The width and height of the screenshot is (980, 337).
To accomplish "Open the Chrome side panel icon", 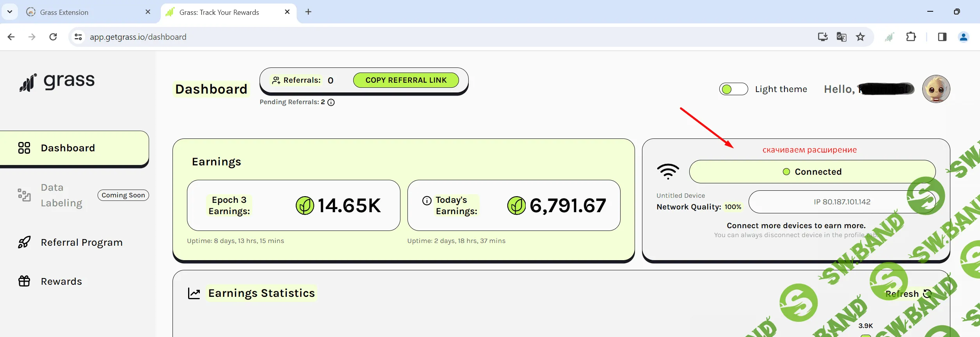I will pos(942,37).
